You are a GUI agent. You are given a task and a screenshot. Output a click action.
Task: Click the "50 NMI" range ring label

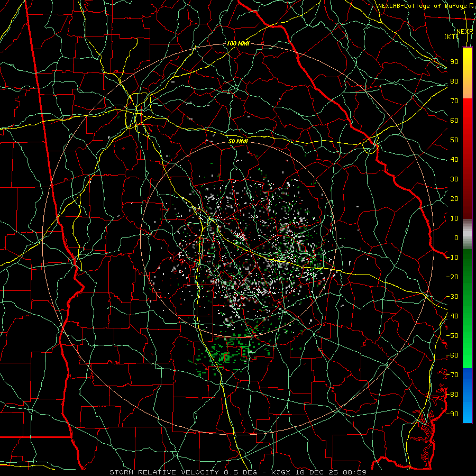(238, 141)
